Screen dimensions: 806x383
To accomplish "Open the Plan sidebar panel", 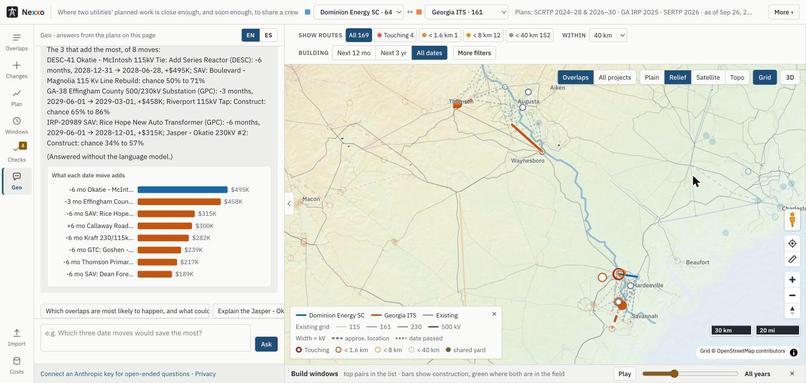I will (x=16, y=98).
